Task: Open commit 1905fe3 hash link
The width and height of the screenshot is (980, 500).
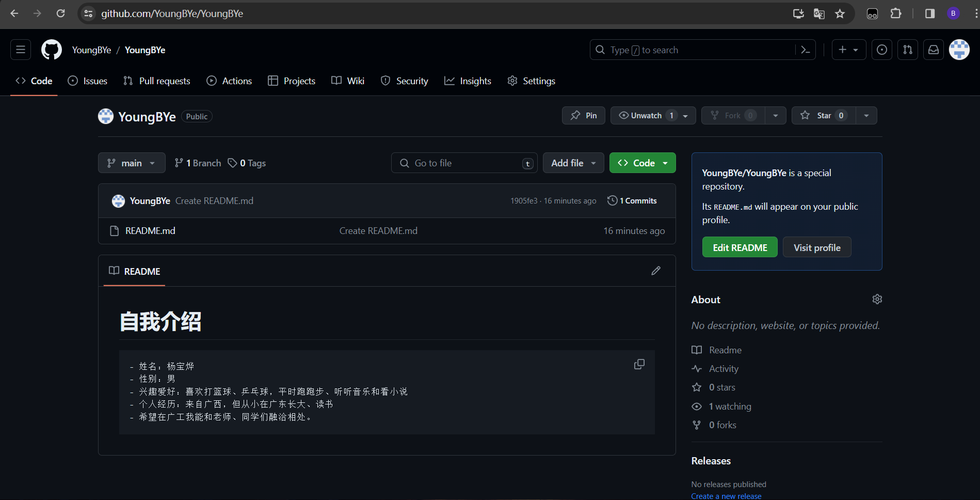Action: click(524, 201)
